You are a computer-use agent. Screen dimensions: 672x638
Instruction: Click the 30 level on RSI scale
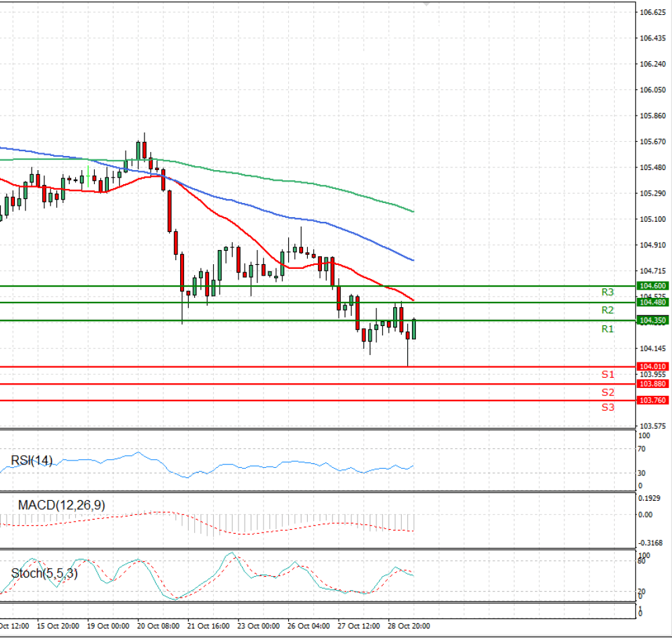pyautogui.click(x=642, y=473)
